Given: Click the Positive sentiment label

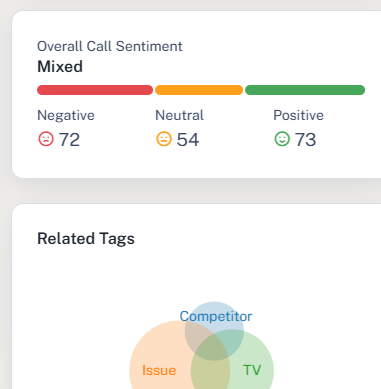Looking at the screenshot, I should (x=298, y=115).
